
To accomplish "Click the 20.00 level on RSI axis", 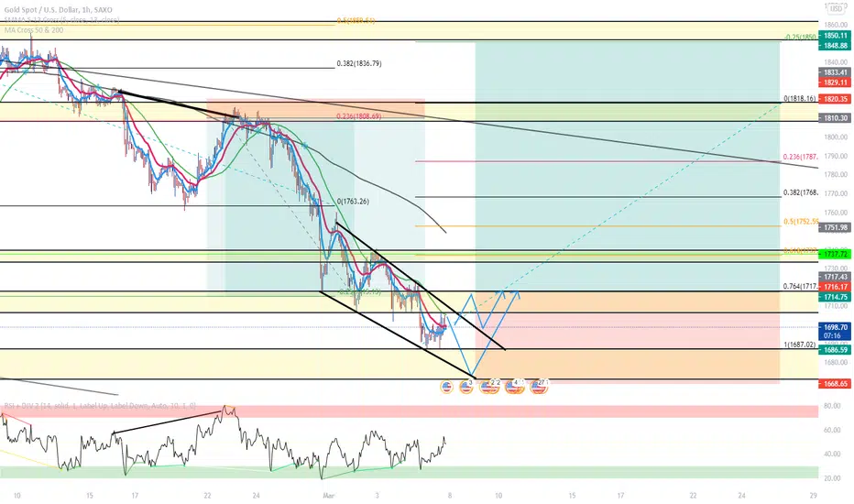I will (x=832, y=478).
